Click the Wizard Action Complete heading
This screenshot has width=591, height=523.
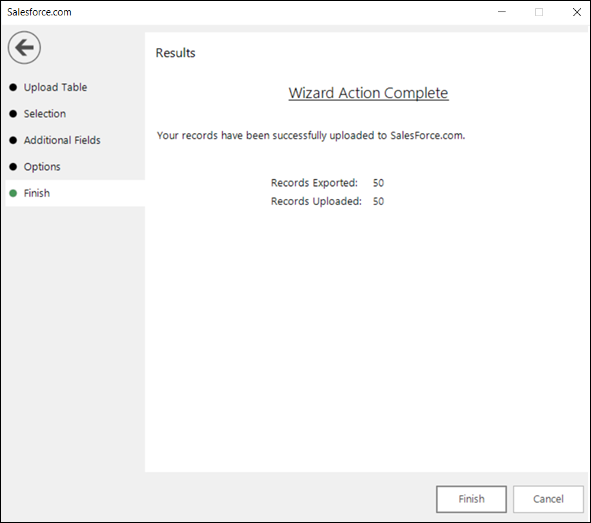(x=368, y=93)
